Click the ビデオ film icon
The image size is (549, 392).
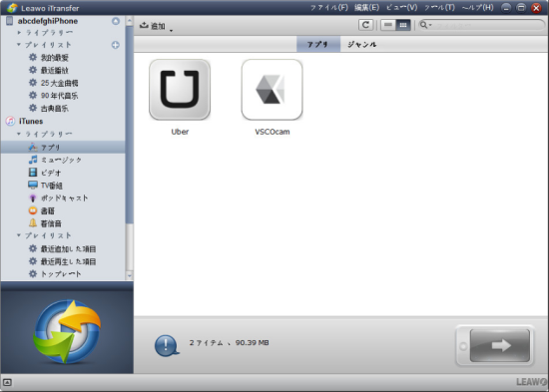(33, 173)
